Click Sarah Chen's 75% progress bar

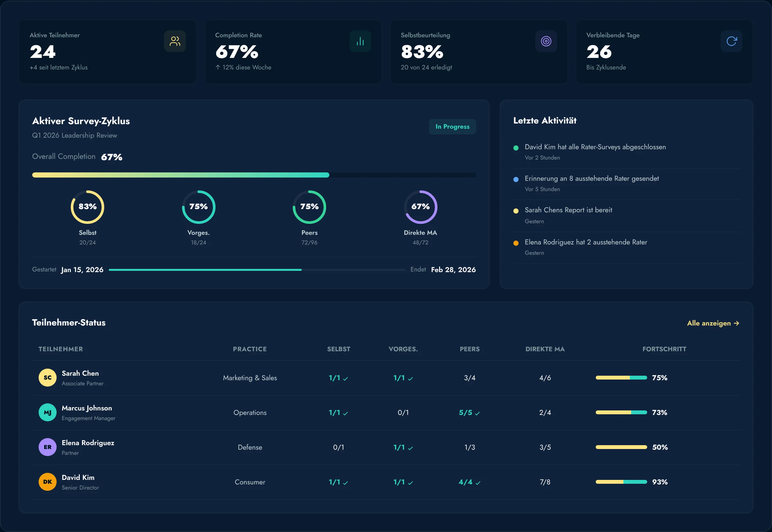621,378
